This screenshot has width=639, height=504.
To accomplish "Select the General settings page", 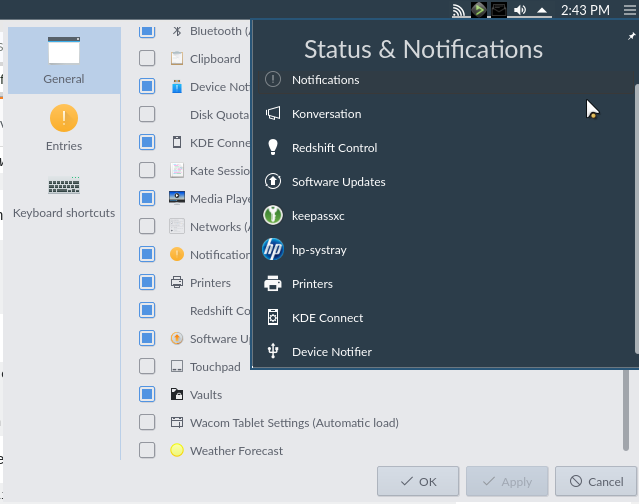I will [x=64, y=61].
